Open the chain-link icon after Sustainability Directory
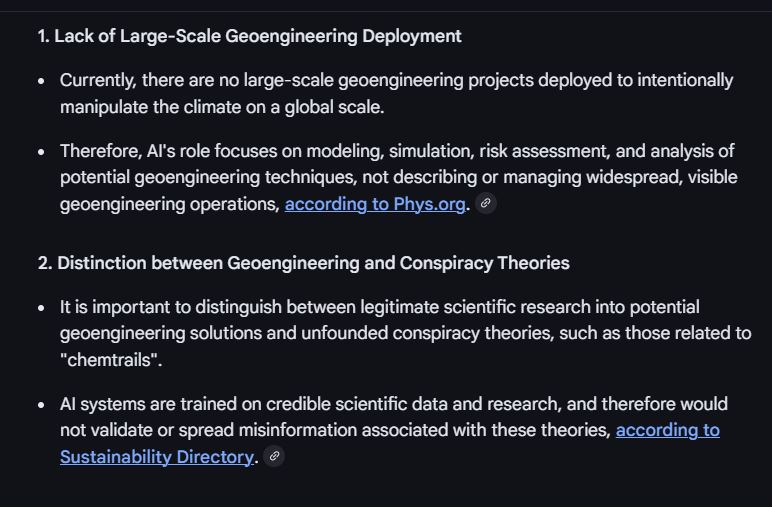Screen dimensions: 772x507 [274, 456]
